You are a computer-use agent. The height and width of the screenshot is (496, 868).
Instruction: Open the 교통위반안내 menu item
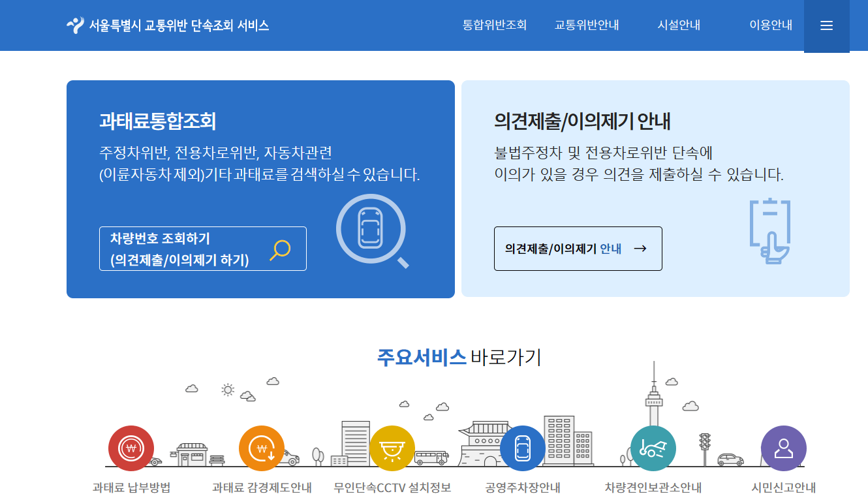click(x=586, y=25)
